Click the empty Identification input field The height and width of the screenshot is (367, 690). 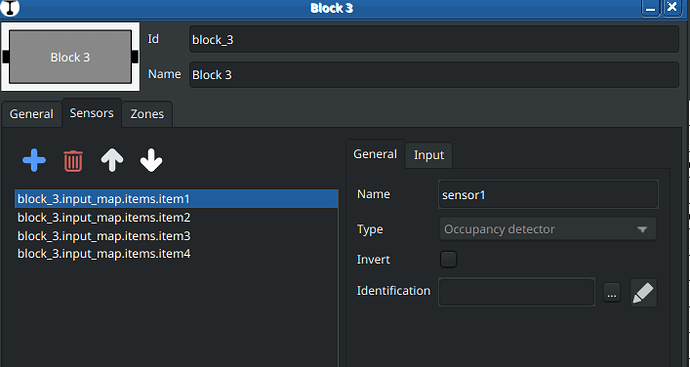point(517,291)
